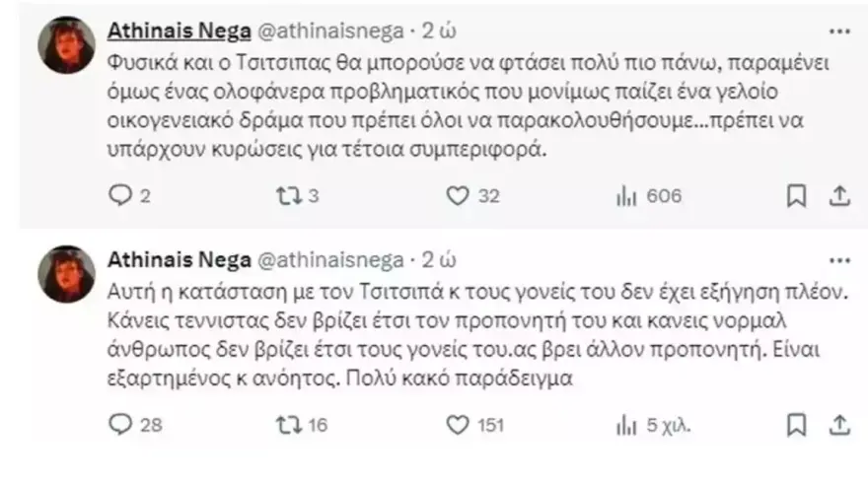Reply to the first tweet about Tsitsipas
This screenshot has height=482, width=868.
(118, 196)
